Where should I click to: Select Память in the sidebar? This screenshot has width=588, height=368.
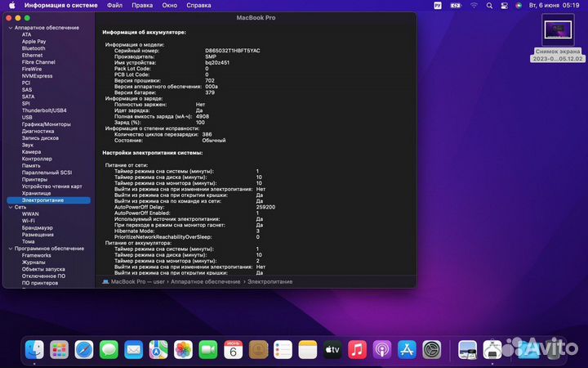[31, 165]
